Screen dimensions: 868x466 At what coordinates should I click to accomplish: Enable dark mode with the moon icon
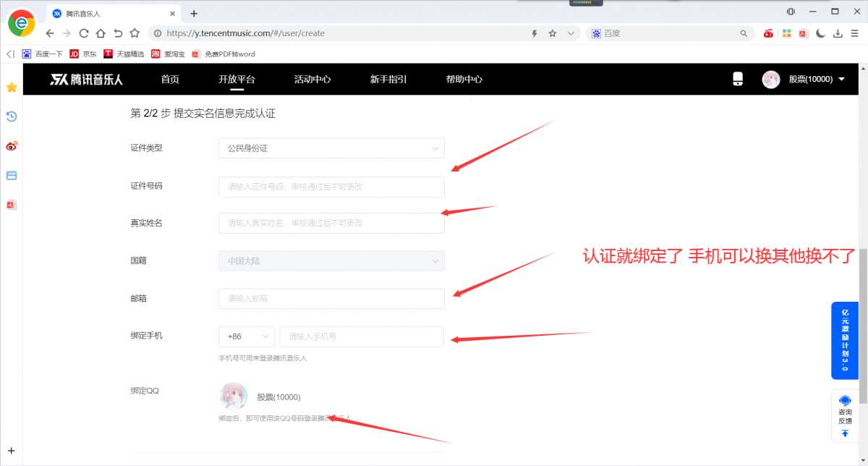[820, 33]
